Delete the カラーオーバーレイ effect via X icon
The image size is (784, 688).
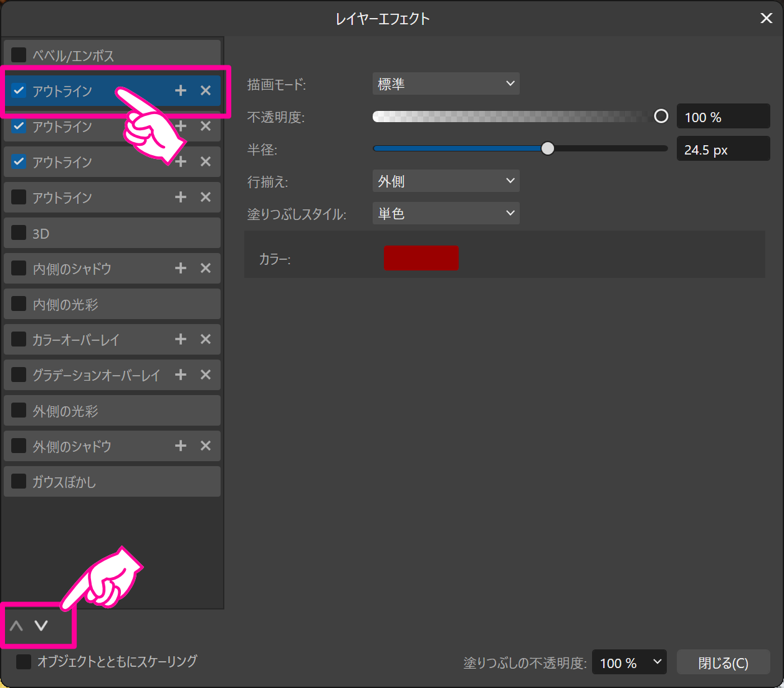[206, 340]
